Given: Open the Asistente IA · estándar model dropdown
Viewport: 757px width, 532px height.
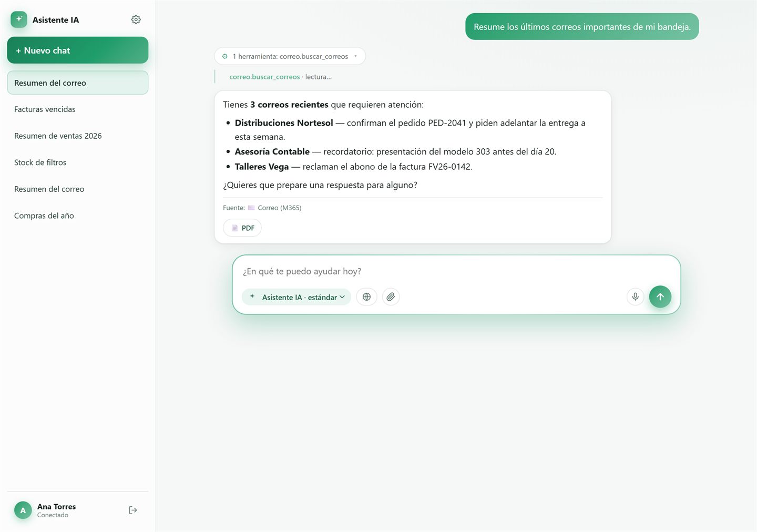Looking at the screenshot, I should [296, 297].
